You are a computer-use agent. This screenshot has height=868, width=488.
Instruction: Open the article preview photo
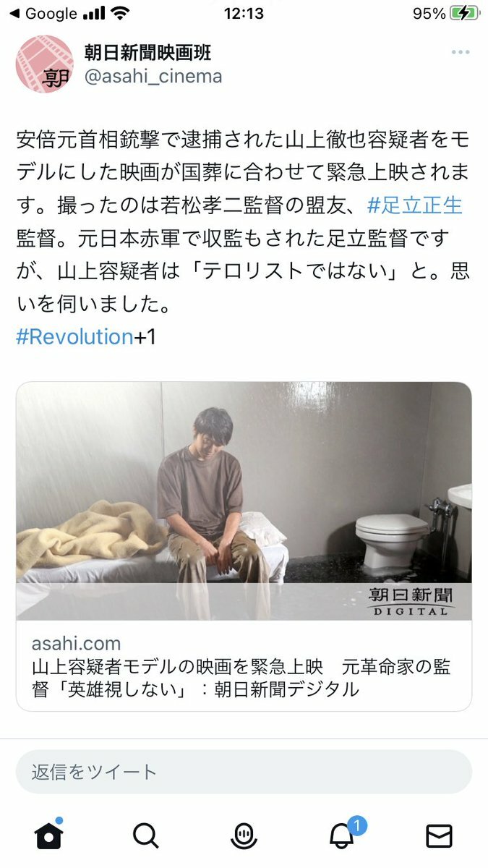(244, 501)
